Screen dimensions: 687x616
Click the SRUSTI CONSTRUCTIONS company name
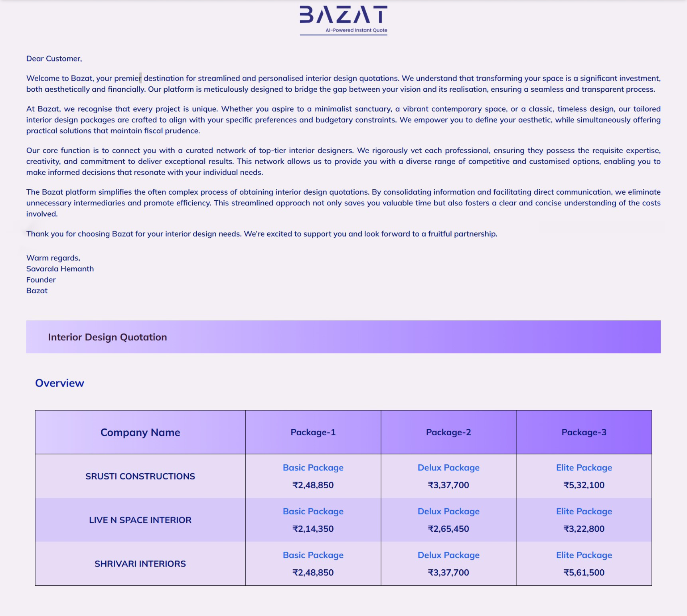[x=140, y=476]
